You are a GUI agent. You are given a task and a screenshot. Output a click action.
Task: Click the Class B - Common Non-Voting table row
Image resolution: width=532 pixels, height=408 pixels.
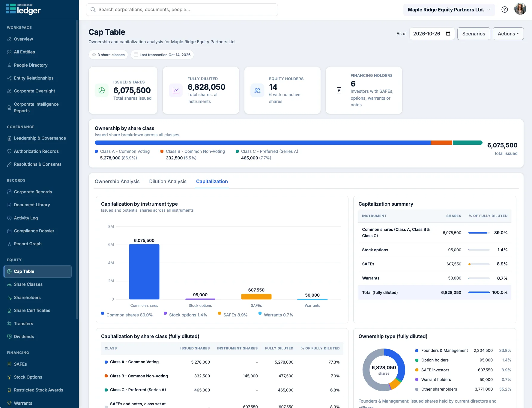[222, 376]
